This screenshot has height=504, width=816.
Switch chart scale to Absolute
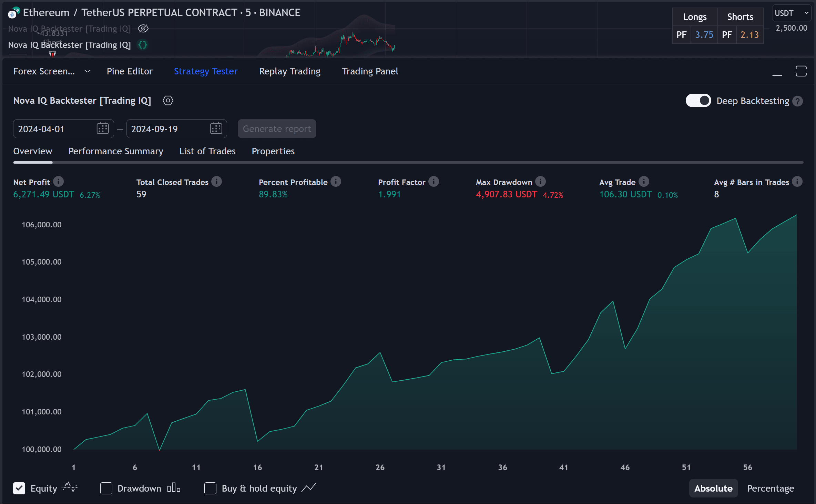click(713, 488)
